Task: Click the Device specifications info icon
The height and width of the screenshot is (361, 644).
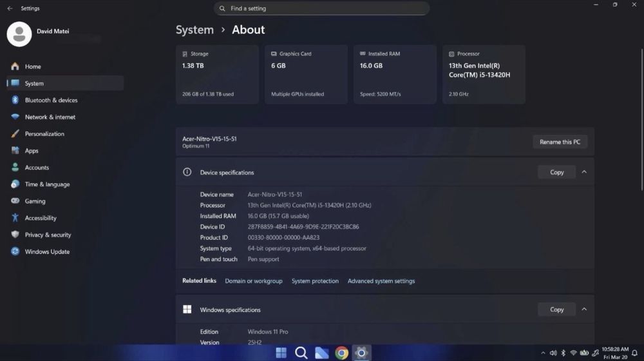Action: [187, 172]
